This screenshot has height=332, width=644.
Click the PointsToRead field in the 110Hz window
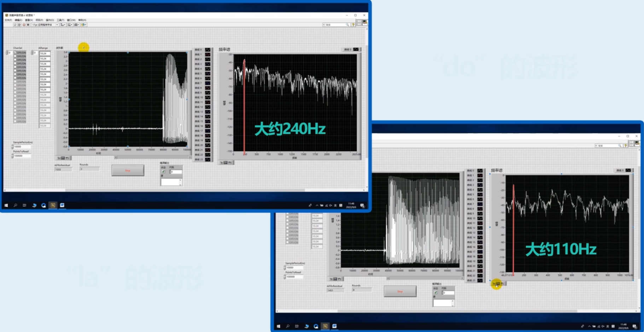pos(294,276)
